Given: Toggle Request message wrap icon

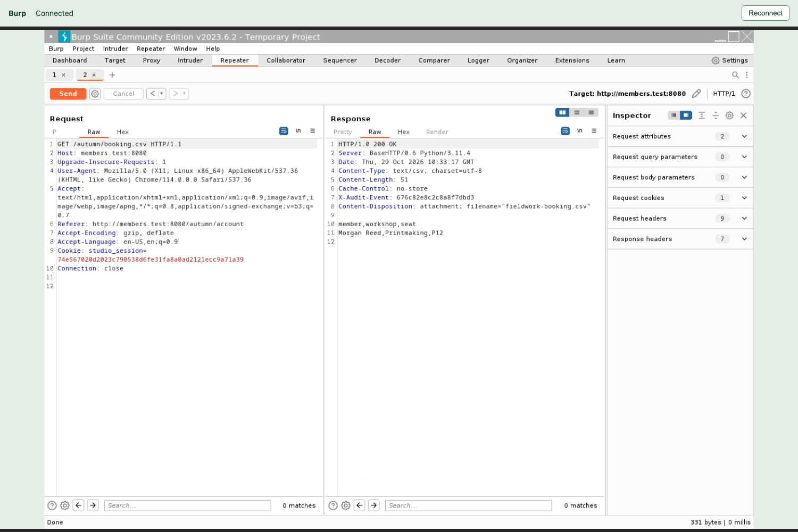Looking at the screenshot, I should tap(284, 131).
